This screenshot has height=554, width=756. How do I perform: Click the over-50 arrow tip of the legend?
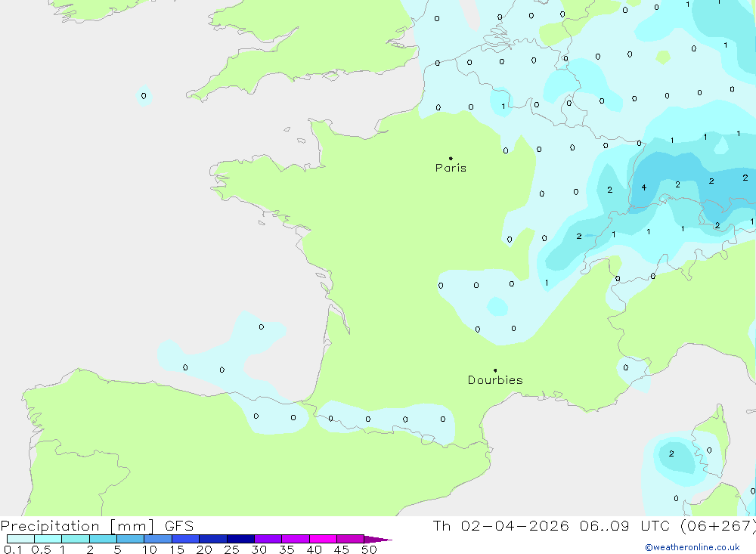click(x=379, y=540)
